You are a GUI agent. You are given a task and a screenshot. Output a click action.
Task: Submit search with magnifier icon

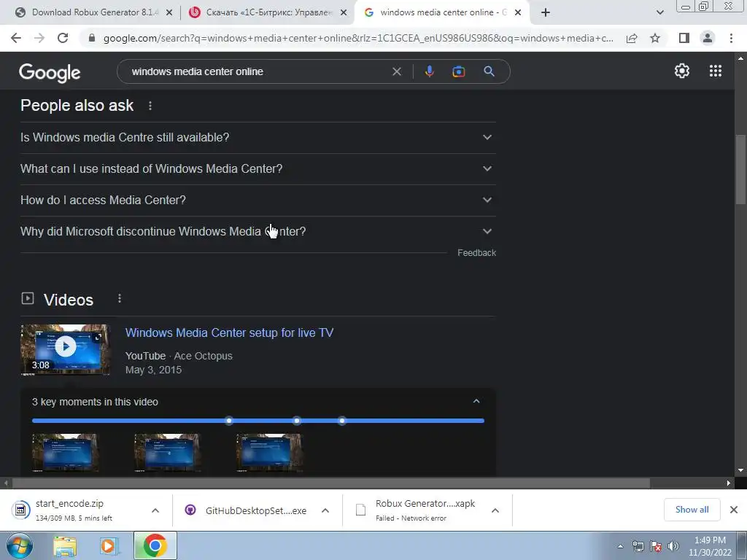pyautogui.click(x=489, y=71)
